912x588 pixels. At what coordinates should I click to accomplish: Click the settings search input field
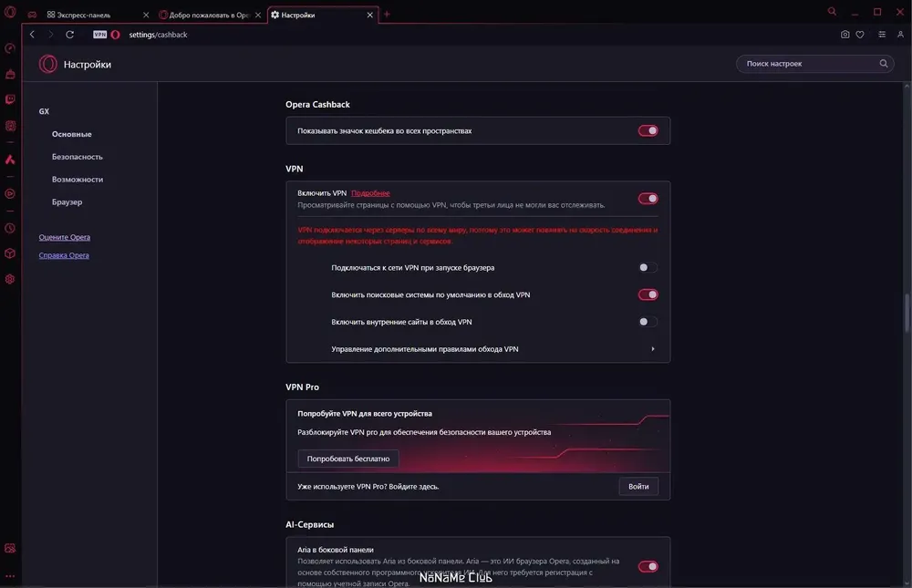(x=814, y=64)
